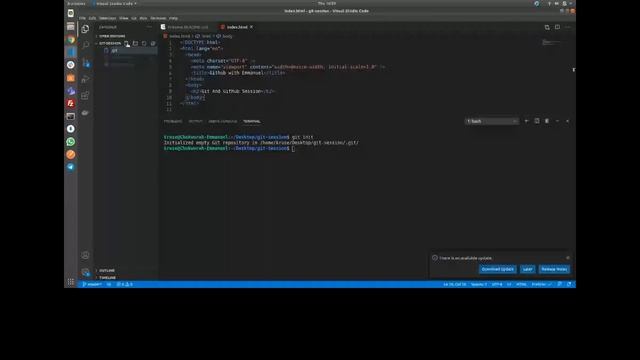Refresh the Explorer file tree

[x=144, y=43]
